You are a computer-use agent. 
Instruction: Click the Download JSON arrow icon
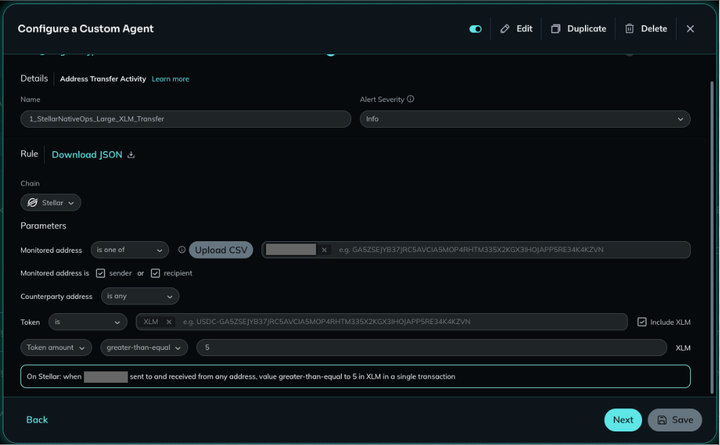coord(131,155)
